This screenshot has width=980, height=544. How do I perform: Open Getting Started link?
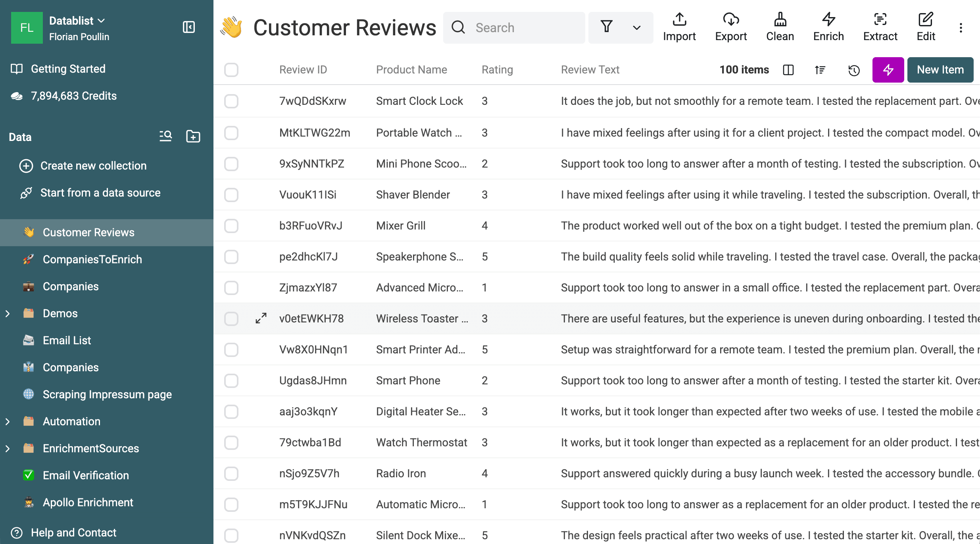(x=68, y=69)
